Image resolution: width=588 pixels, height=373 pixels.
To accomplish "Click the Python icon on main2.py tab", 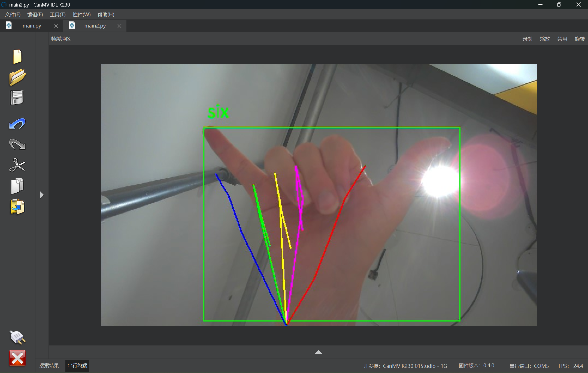I will pyautogui.click(x=72, y=25).
